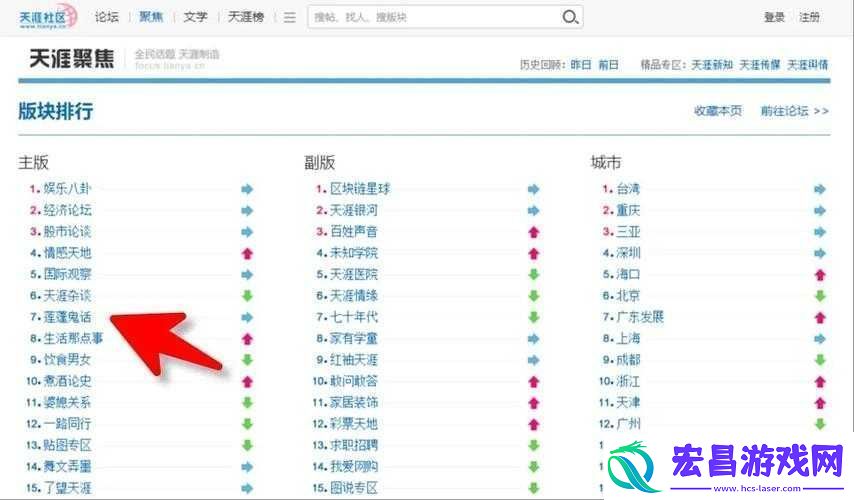
Task: Click the green down arrow beside 天涯杂谈
Action: (x=247, y=296)
